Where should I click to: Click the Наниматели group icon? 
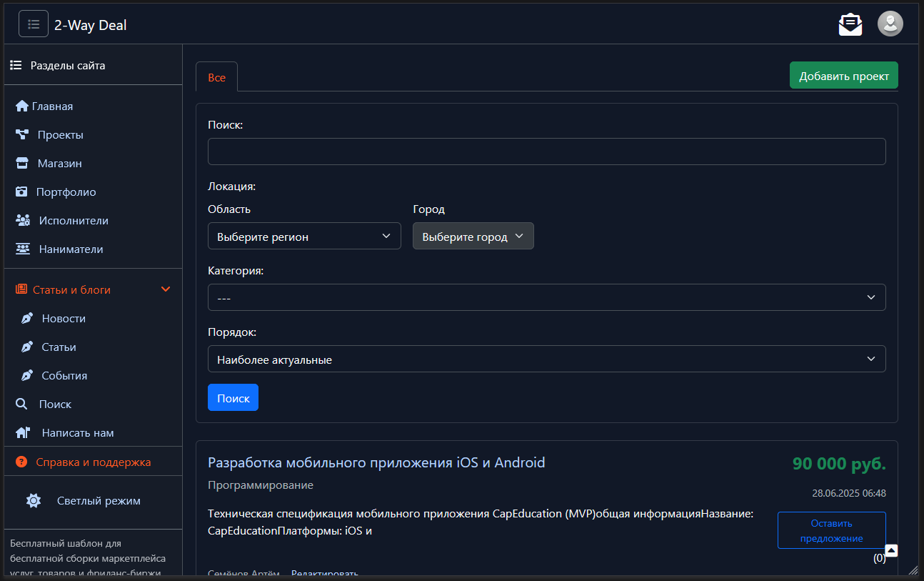pos(23,249)
